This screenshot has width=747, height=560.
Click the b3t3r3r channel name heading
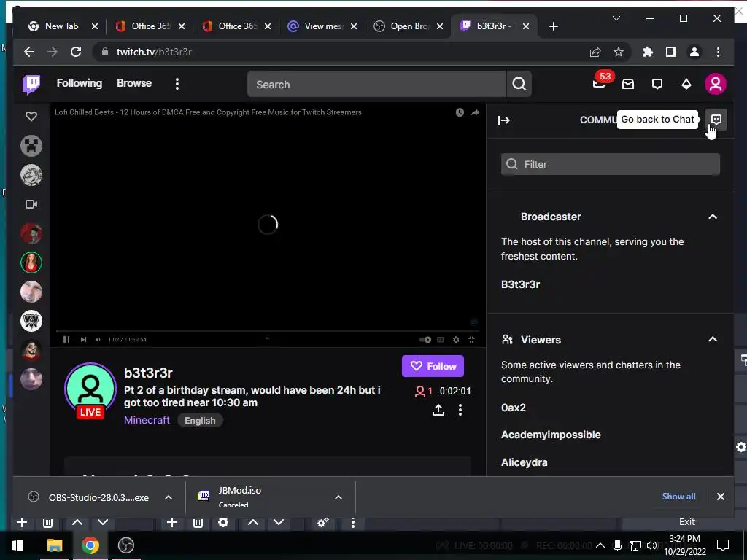point(148,373)
